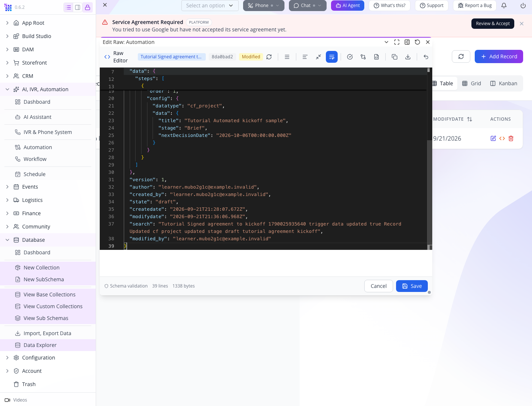The height and width of the screenshot is (406, 532).
Task: Reload the record with the refresh icon beside Modified
Action: (269, 57)
